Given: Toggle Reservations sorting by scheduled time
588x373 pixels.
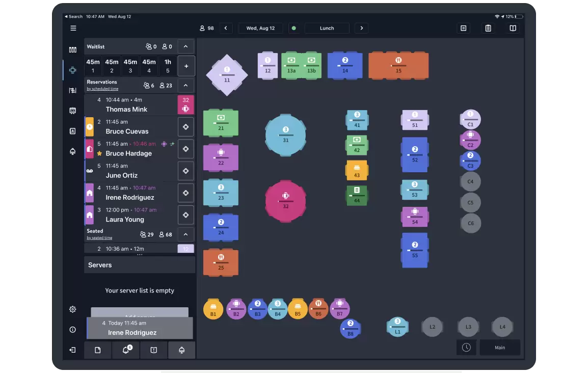Looking at the screenshot, I should click(x=102, y=89).
